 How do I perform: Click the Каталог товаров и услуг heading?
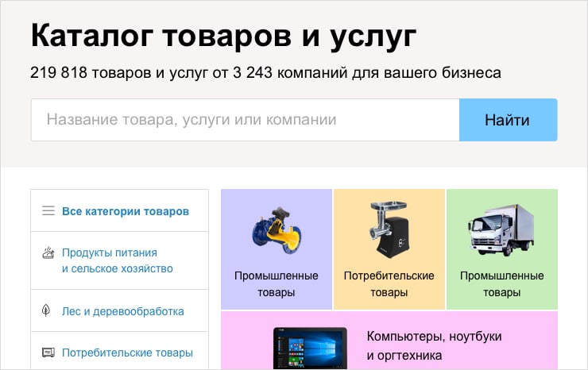pyautogui.click(x=223, y=37)
